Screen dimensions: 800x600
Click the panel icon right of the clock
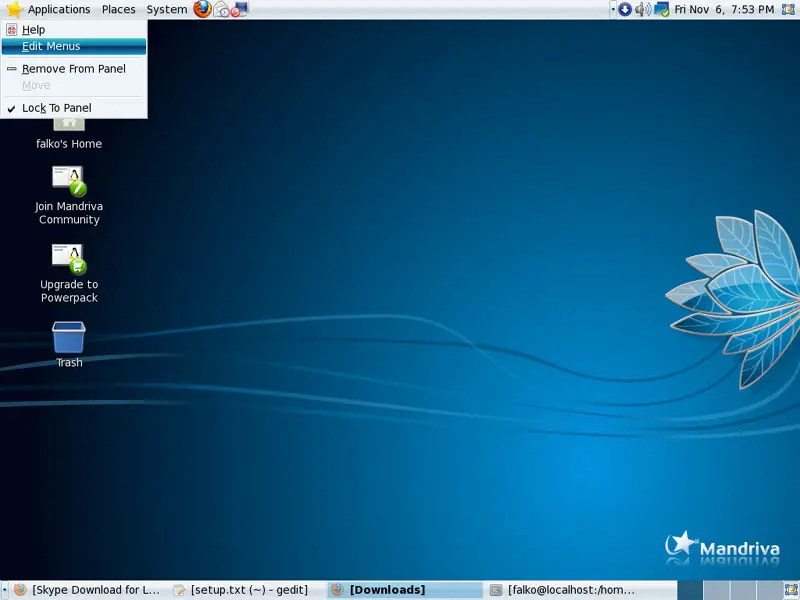789,9
